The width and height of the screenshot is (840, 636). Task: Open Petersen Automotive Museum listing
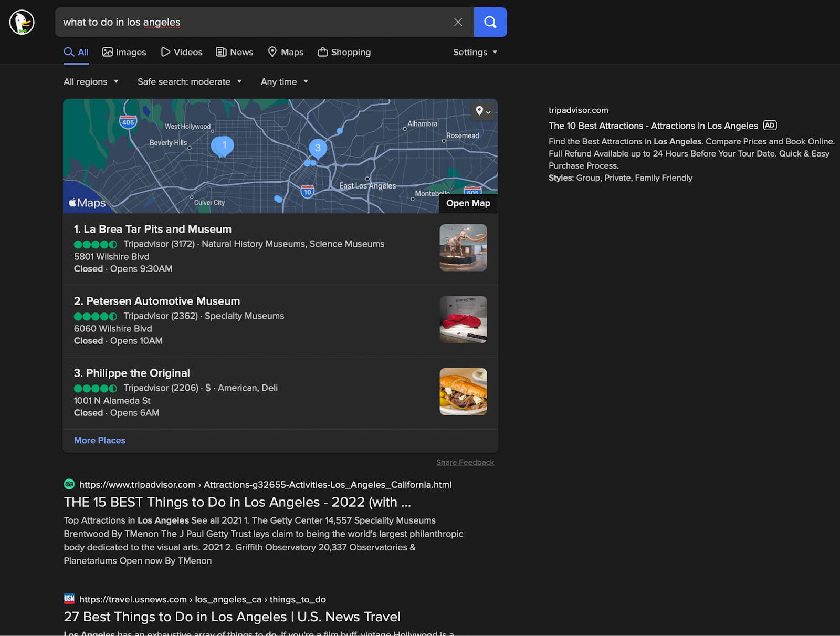[x=157, y=301]
